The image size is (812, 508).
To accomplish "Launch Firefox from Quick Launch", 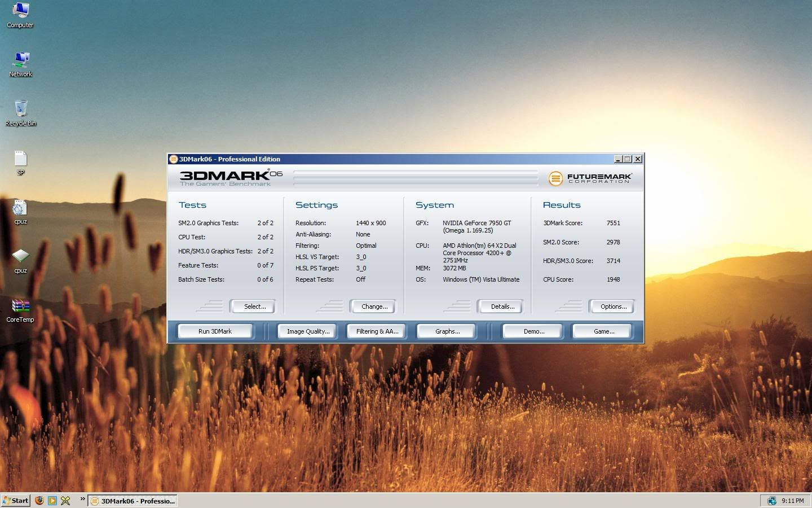I will 39,500.
